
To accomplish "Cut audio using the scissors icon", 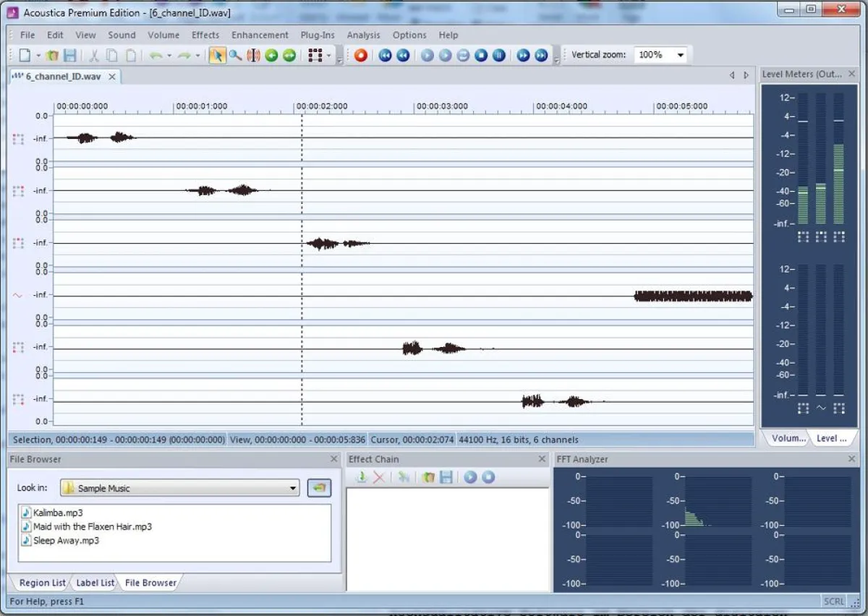I will [x=95, y=55].
